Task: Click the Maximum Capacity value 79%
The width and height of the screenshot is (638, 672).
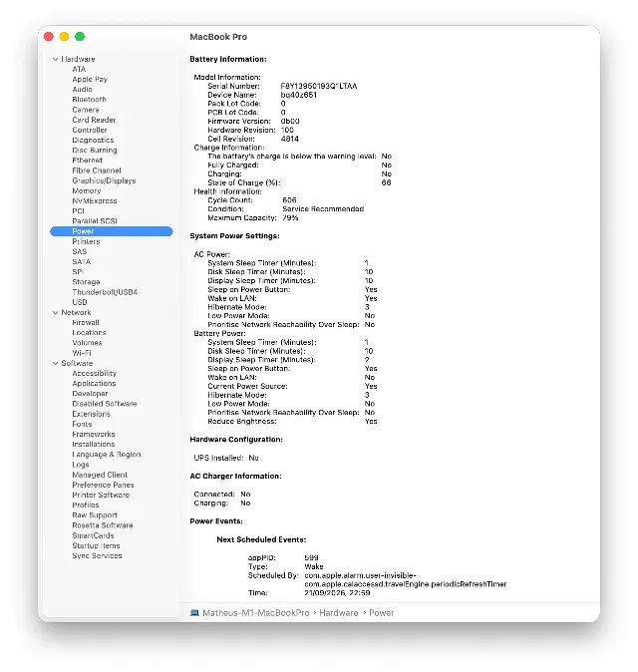Action: coord(290,217)
